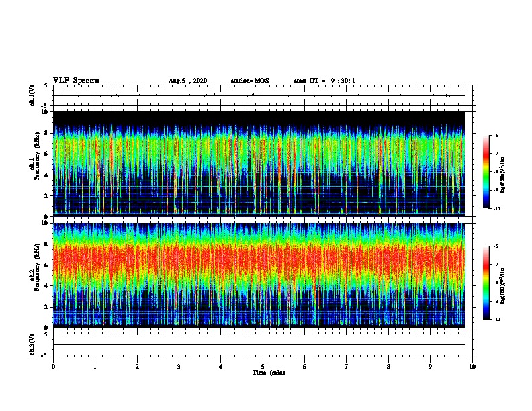Click the ch.3 voltage waveform trace
The width and height of the screenshot is (532, 411).
coord(259,345)
